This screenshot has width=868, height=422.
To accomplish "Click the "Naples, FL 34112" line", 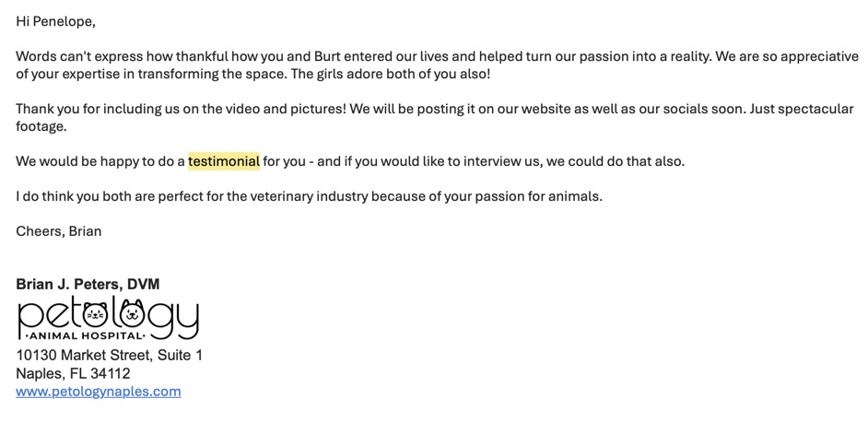I will pyautogui.click(x=73, y=374).
